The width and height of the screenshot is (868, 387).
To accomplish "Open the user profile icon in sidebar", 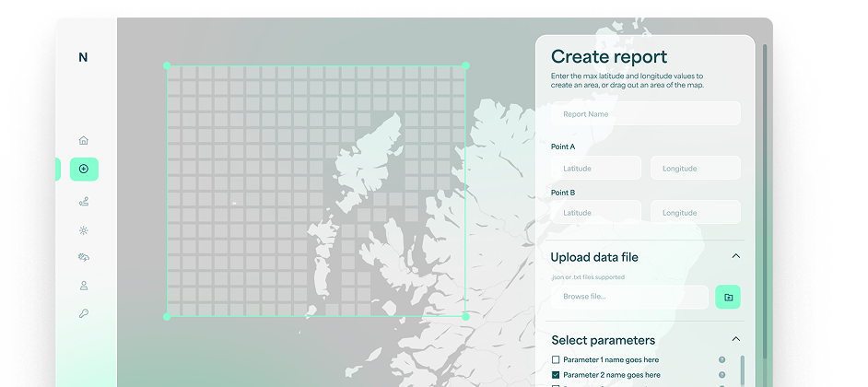I will click(x=84, y=286).
